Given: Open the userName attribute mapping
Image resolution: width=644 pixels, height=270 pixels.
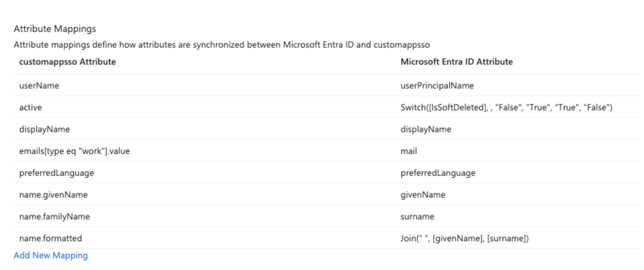Looking at the screenshot, I should (x=39, y=86).
